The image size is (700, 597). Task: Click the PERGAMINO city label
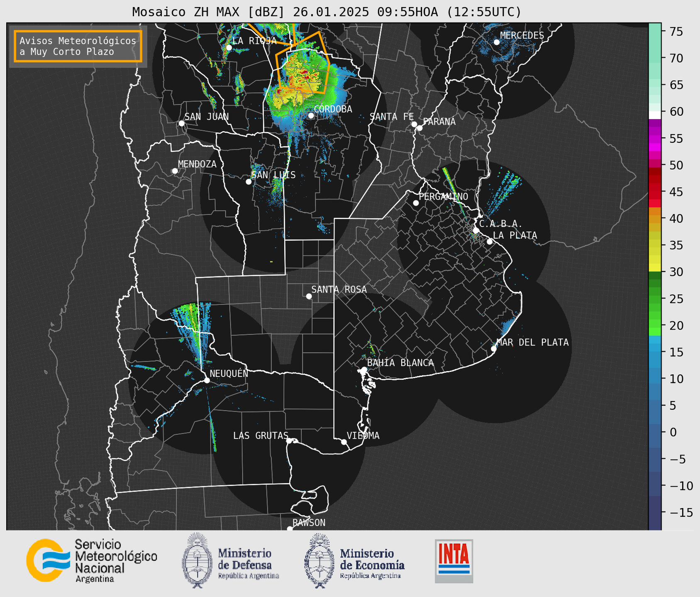tap(444, 196)
